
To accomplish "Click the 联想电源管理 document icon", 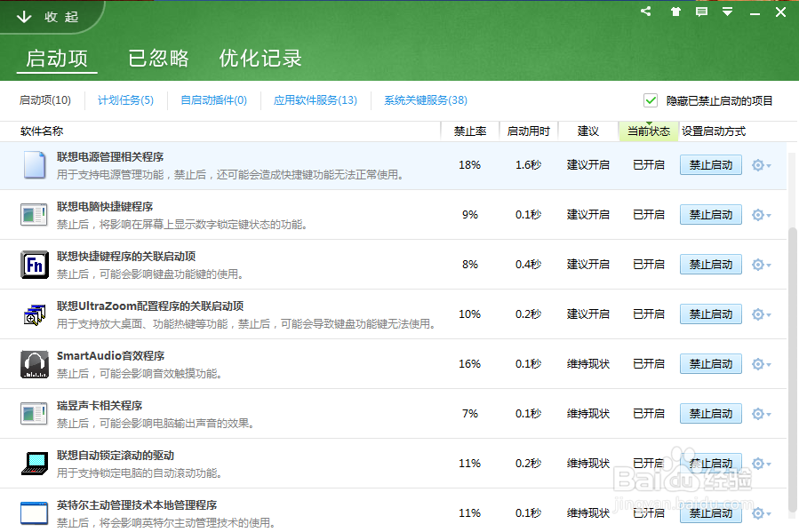I will (34, 165).
